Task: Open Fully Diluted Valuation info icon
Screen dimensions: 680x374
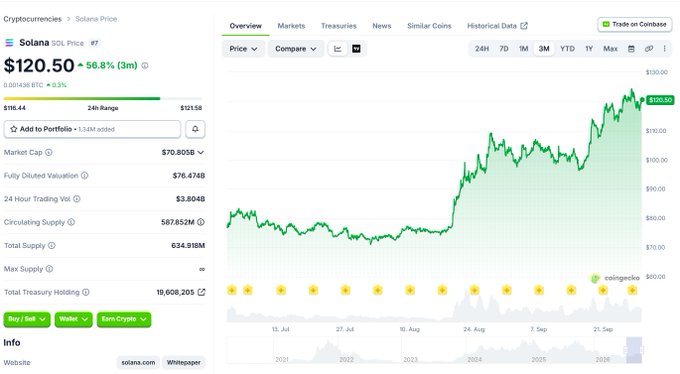Action: (x=85, y=176)
